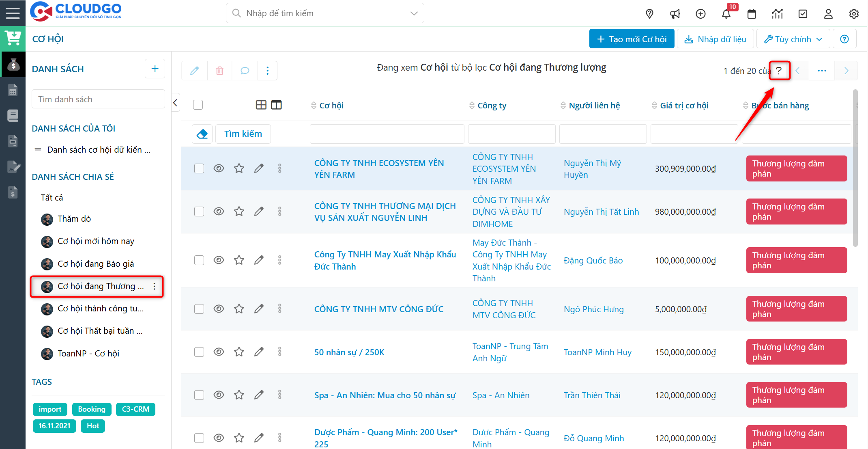Select the Cơ hội đang Báo giá list

96,264
